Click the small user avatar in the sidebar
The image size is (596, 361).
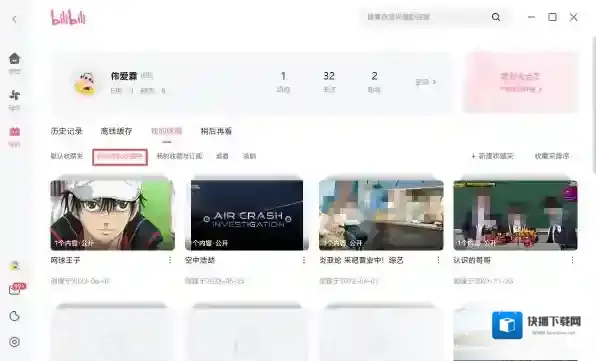pos(14,266)
